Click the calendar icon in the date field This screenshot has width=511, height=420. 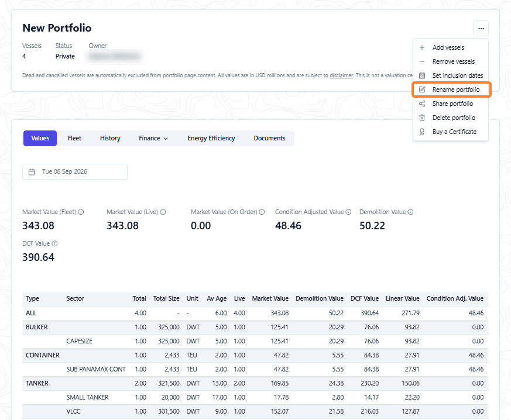coord(32,172)
